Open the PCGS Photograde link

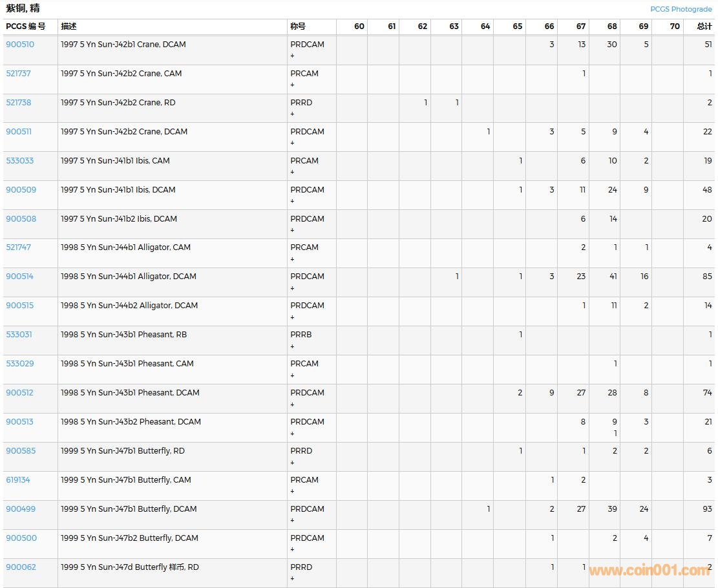point(681,9)
